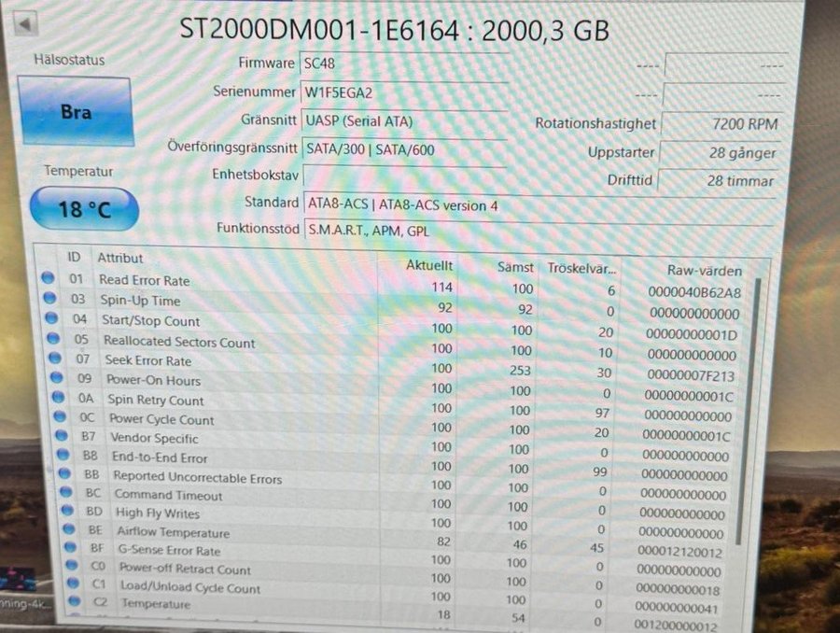Screen dimensions: 840x633
Task: Click the status dot for Load/Unload Cycle Count
Action: tap(74, 583)
